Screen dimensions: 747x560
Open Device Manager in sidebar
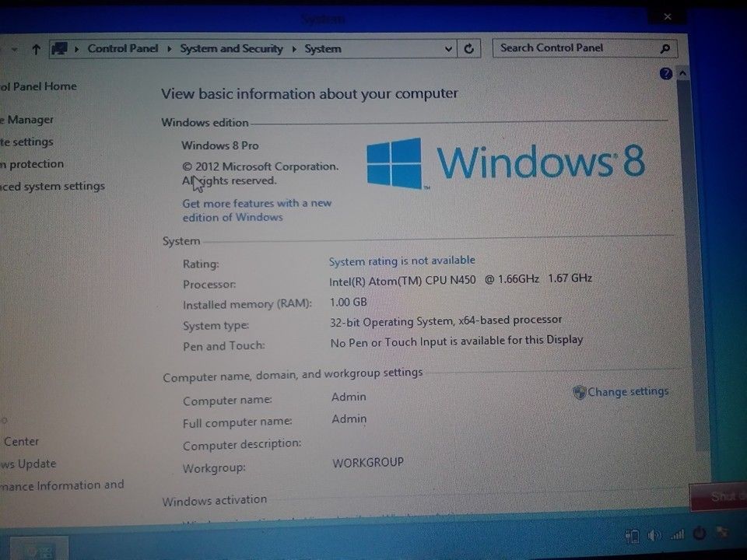(x=26, y=120)
